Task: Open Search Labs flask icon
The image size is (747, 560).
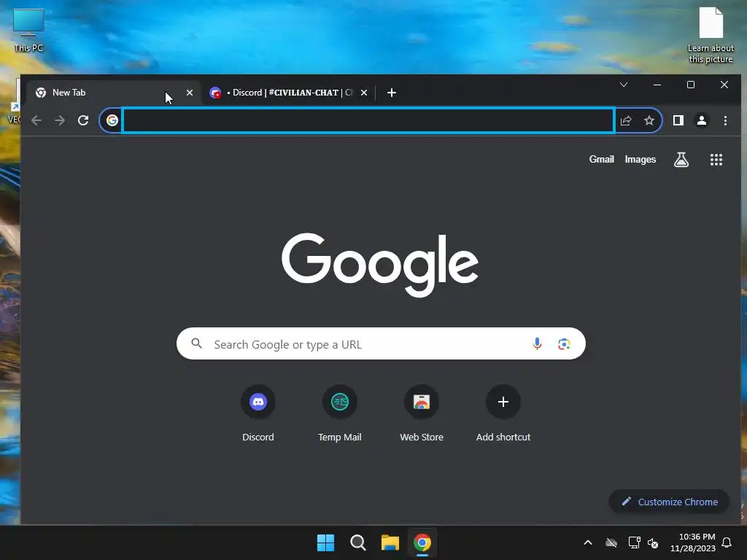Action: point(681,160)
